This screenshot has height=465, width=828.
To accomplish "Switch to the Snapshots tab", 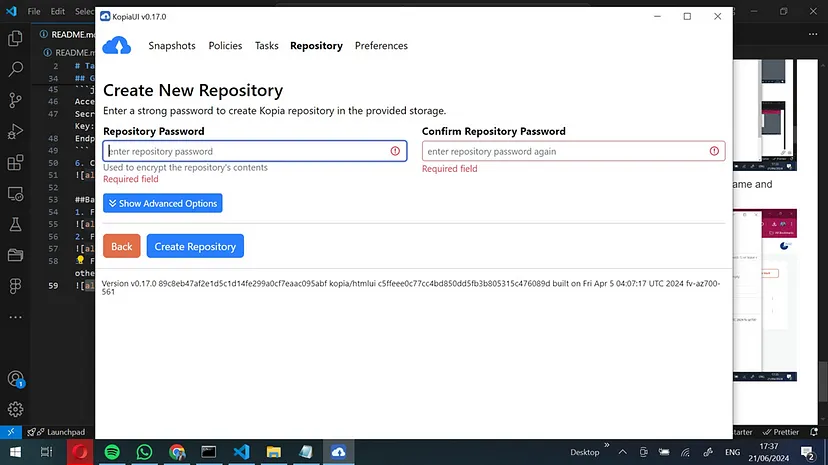I will tap(172, 46).
